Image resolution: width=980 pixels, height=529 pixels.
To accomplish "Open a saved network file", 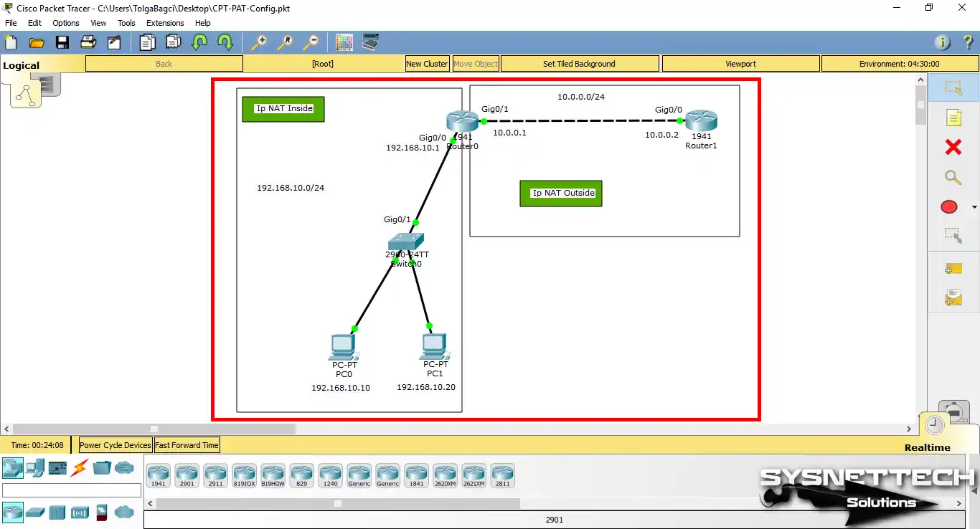I will point(37,42).
